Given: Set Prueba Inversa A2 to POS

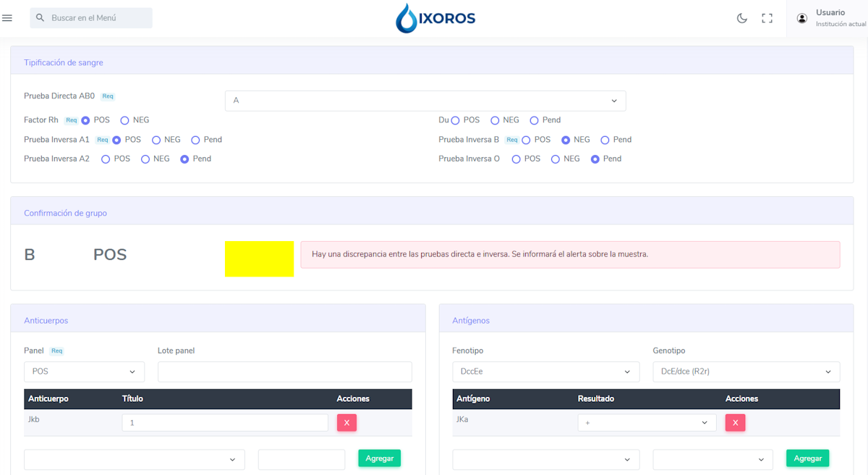Looking at the screenshot, I should [106, 159].
